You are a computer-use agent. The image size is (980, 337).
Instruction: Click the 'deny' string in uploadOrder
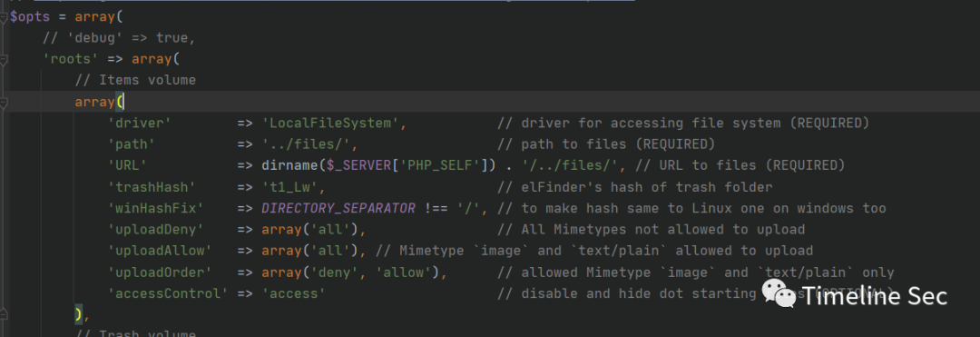pyautogui.click(x=334, y=273)
